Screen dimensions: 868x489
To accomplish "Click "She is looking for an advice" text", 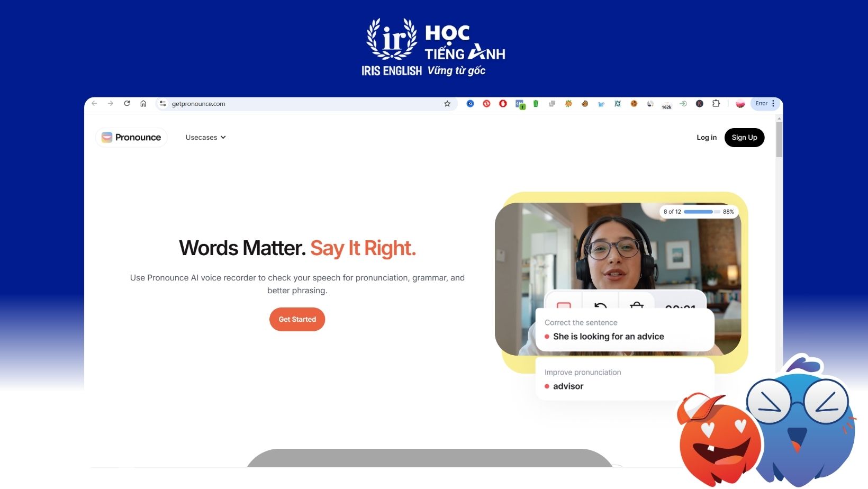I will point(608,337).
